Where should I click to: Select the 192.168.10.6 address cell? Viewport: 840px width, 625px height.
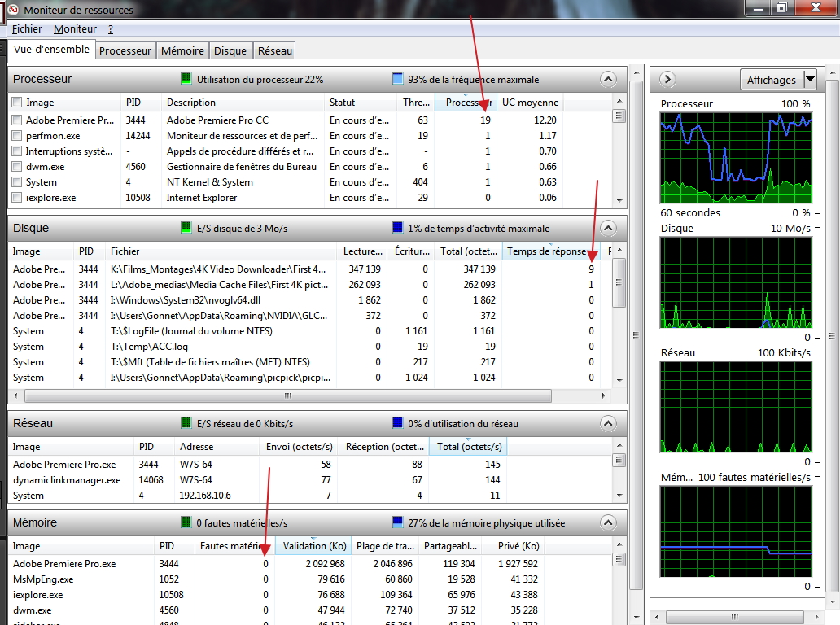[204, 496]
